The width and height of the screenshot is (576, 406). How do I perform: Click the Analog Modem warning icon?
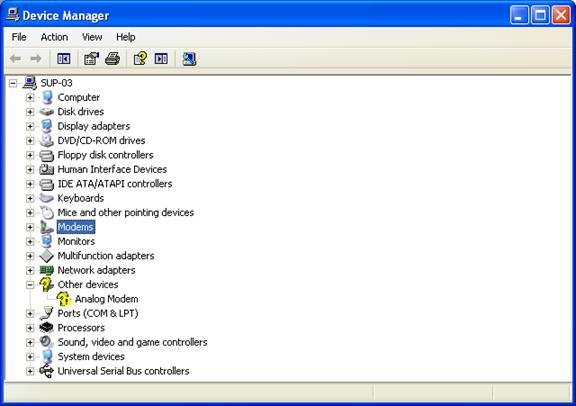pyautogui.click(x=63, y=299)
